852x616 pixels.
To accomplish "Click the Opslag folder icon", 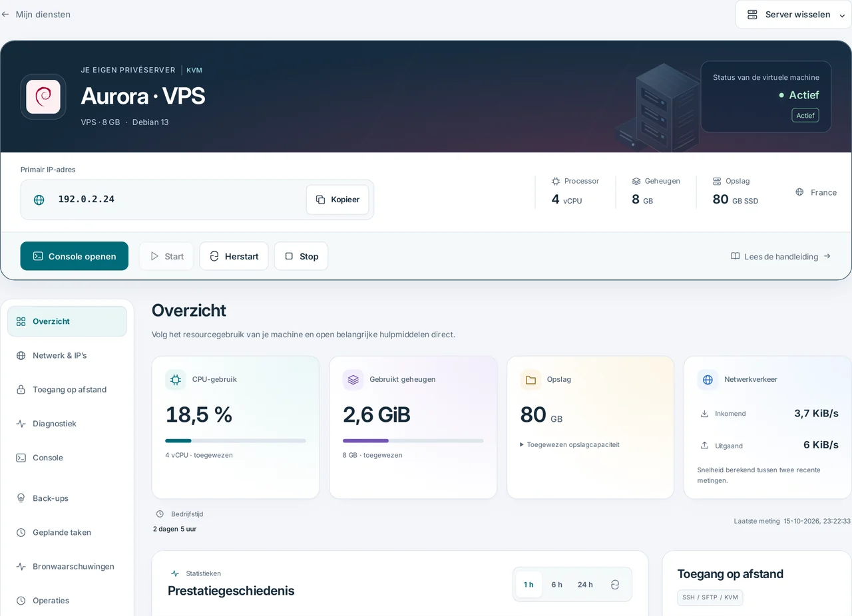I will coord(531,380).
